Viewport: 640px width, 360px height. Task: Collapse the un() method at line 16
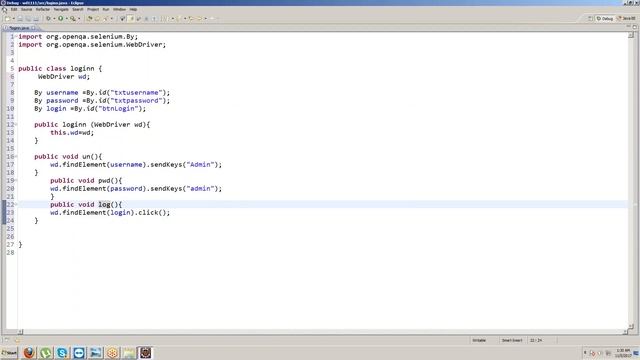[x=16, y=156]
